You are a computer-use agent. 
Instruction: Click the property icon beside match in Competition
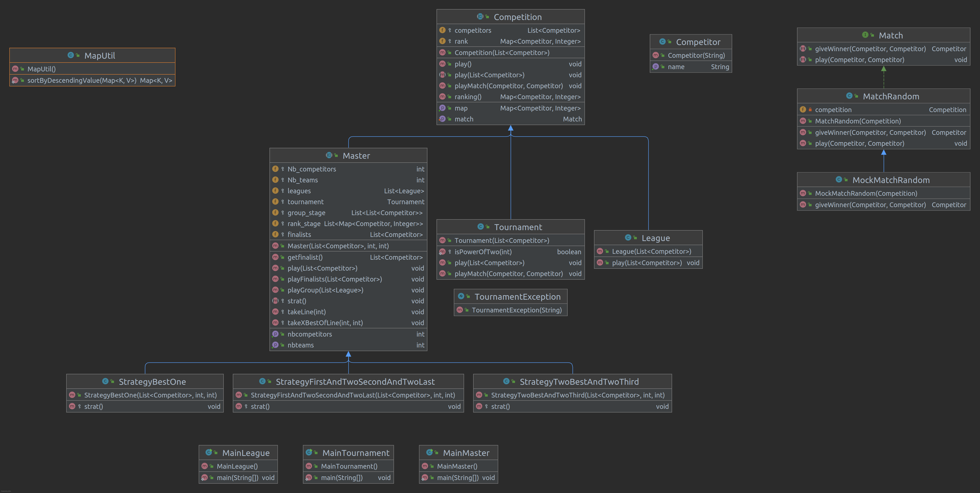click(x=442, y=119)
